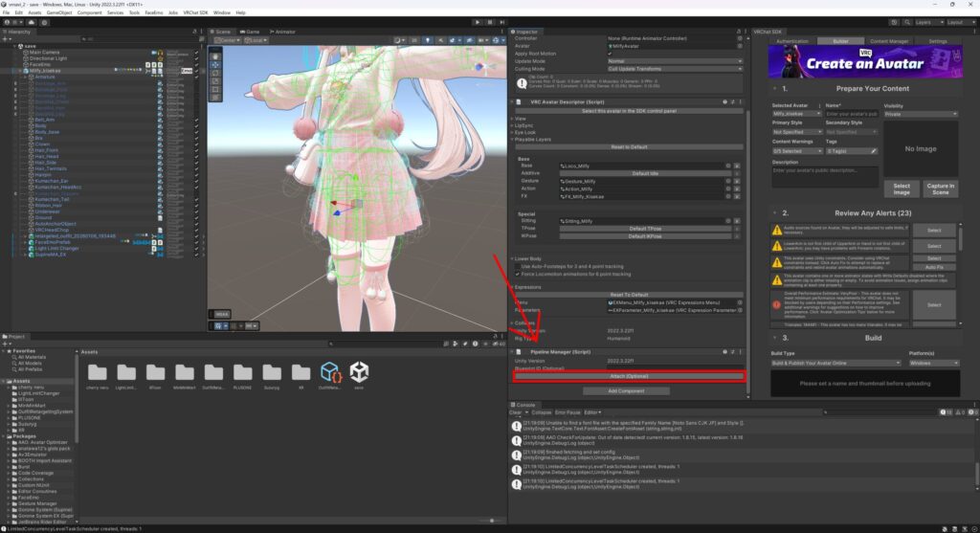Viewport: 980px width, 533px height.
Task: Click the Capture In Scene button
Action: tap(939, 188)
